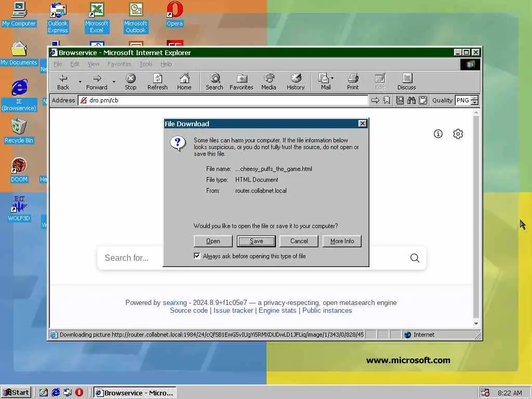The height and width of the screenshot is (399, 532).
Task: Open the View menu
Action: (x=94, y=64)
